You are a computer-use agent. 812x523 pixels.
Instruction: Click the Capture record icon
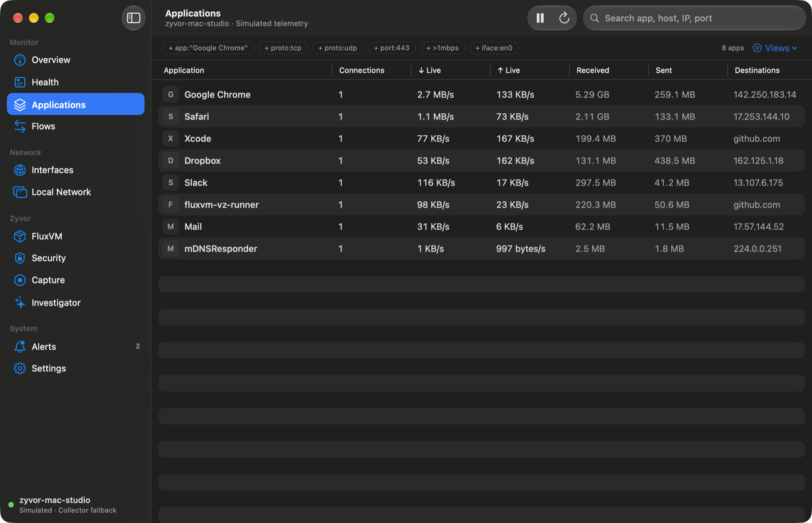click(x=20, y=280)
